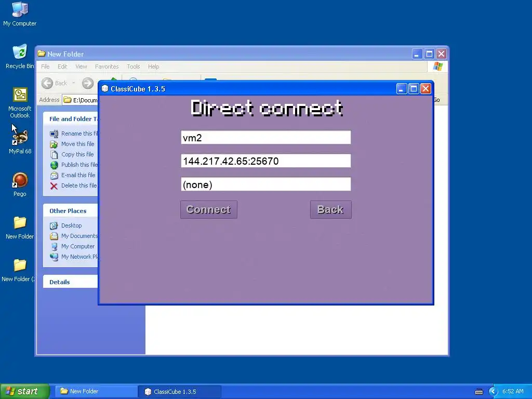
Task: Select the New Folder desktop icon
Action: click(20, 228)
